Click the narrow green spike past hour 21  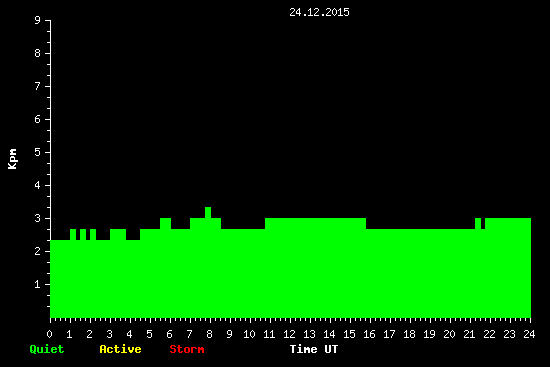(478, 223)
